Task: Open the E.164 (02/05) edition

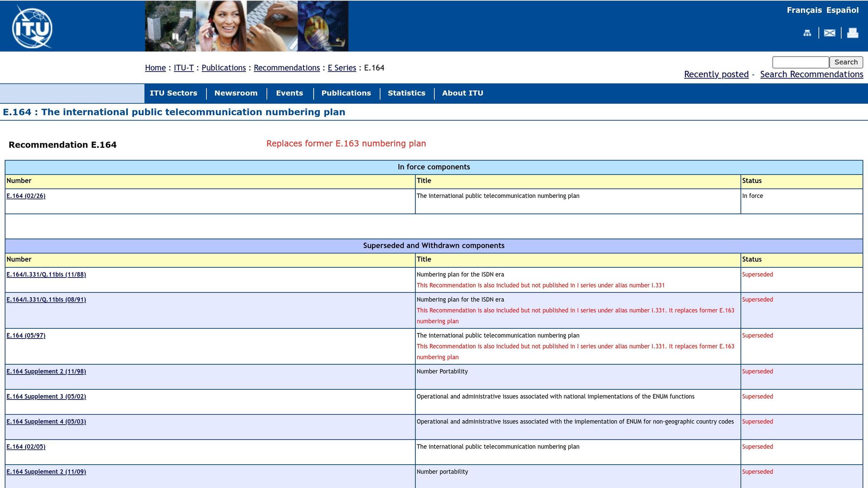Action: [x=26, y=446]
